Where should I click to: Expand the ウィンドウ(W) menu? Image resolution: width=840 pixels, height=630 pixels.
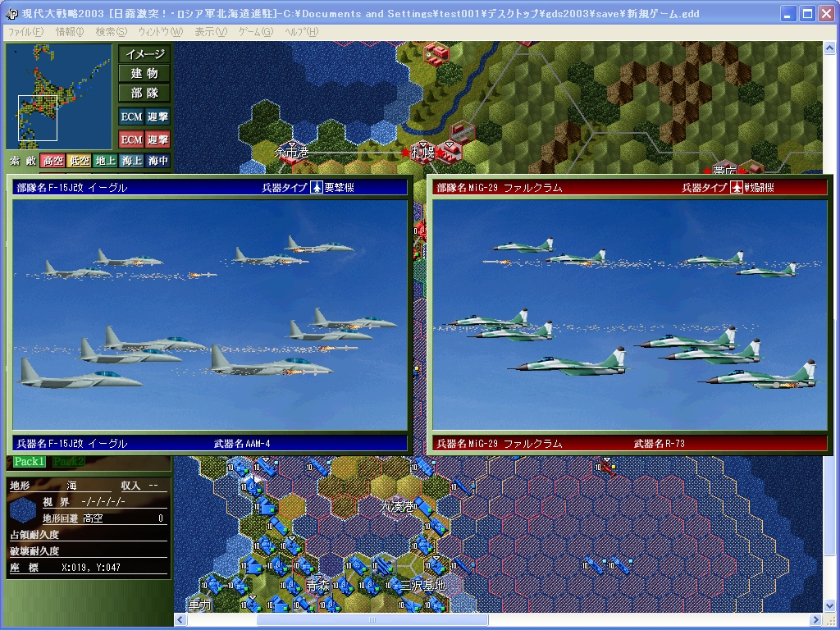coord(160,31)
